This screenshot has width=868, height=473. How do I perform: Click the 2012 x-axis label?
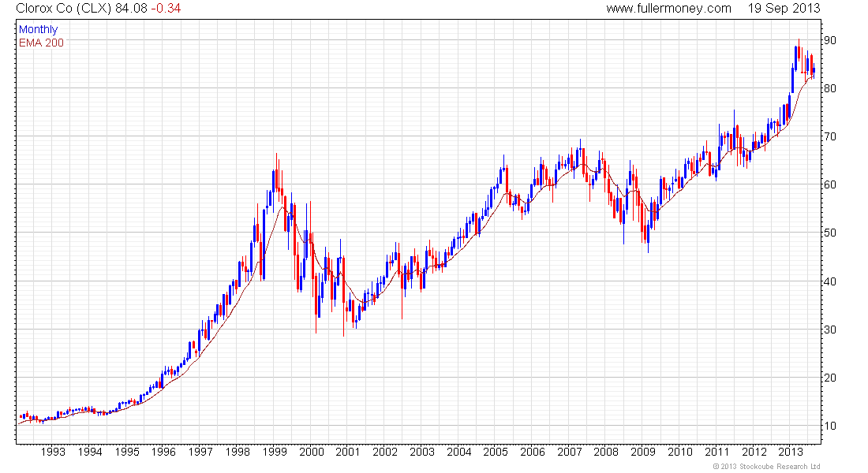pos(754,452)
